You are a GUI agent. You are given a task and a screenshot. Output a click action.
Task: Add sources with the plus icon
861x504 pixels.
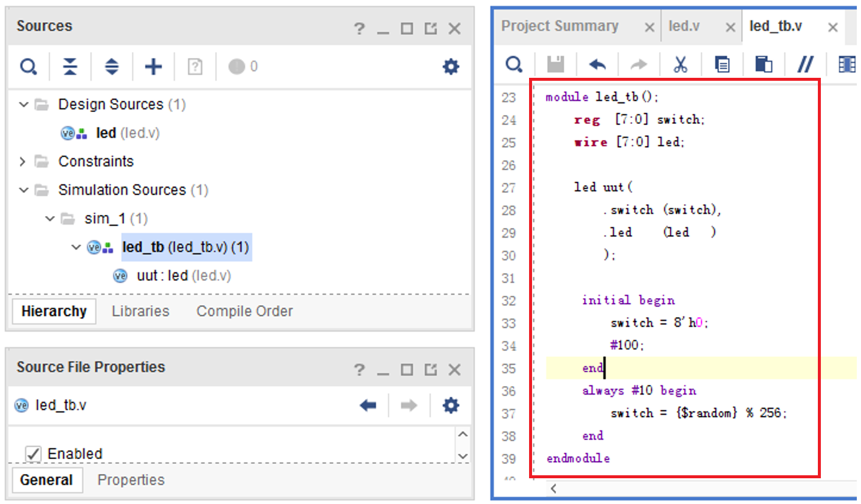(153, 66)
